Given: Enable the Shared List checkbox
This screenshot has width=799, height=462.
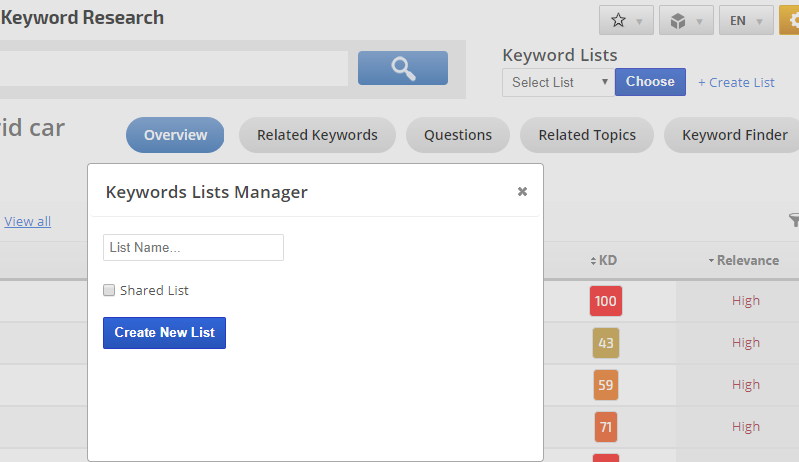Looking at the screenshot, I should [x=109, y=291].
